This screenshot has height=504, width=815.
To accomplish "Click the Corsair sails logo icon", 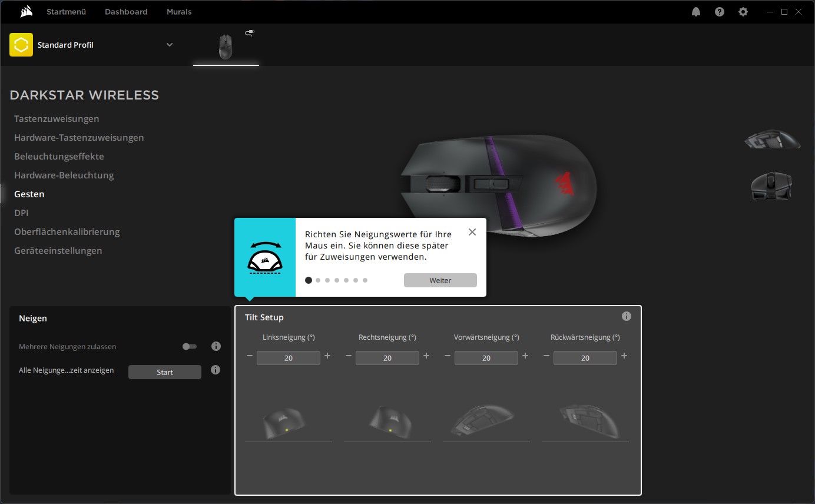I will point(25,12).
